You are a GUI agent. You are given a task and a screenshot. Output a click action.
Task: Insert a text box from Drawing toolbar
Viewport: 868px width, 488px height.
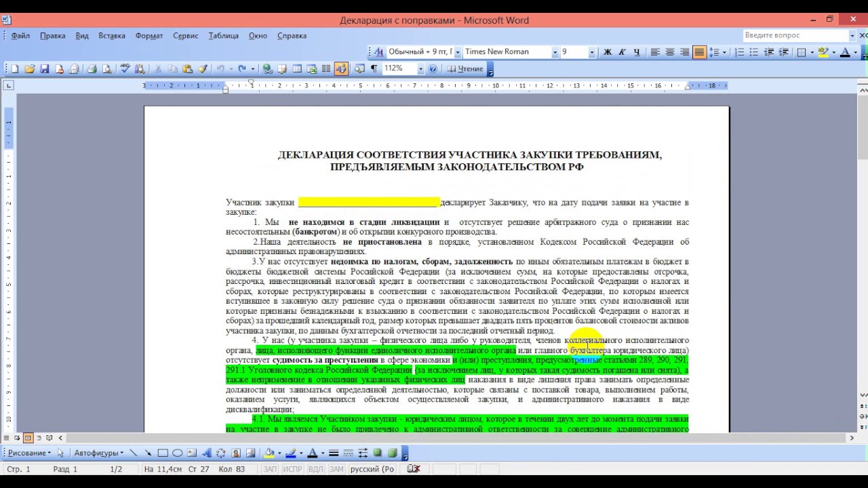coord(192,453)
